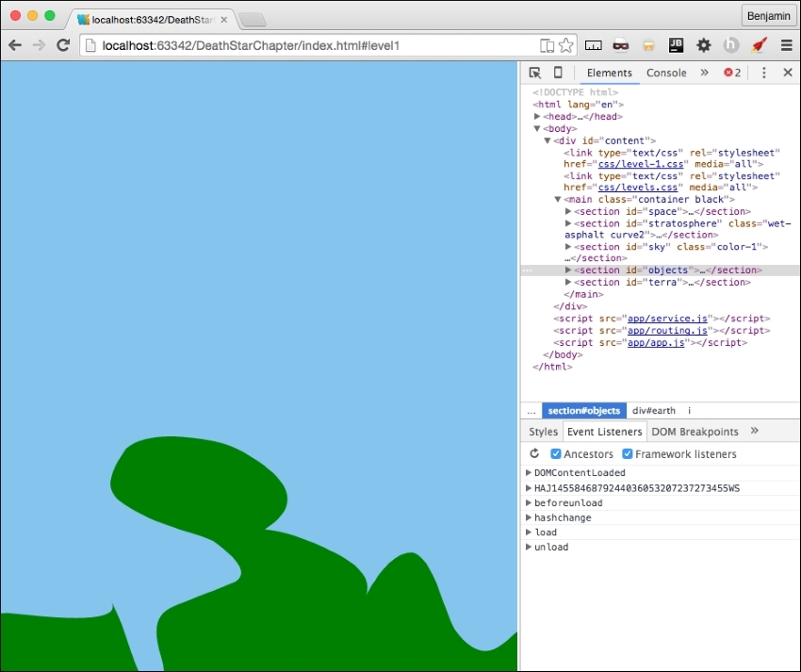The image size is (801, 672).
Task: Click the gear extension icon
Action: pos(703,44)
